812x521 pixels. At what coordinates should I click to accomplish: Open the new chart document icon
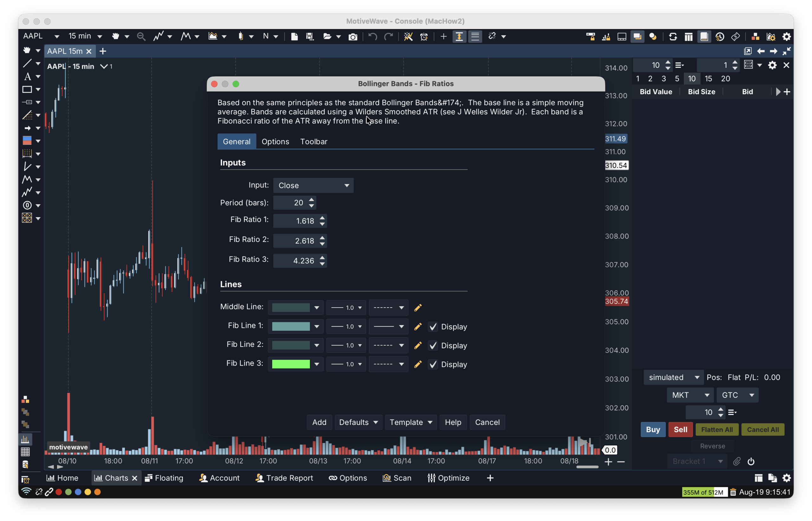pyautogui.click(x=294, y=36)
